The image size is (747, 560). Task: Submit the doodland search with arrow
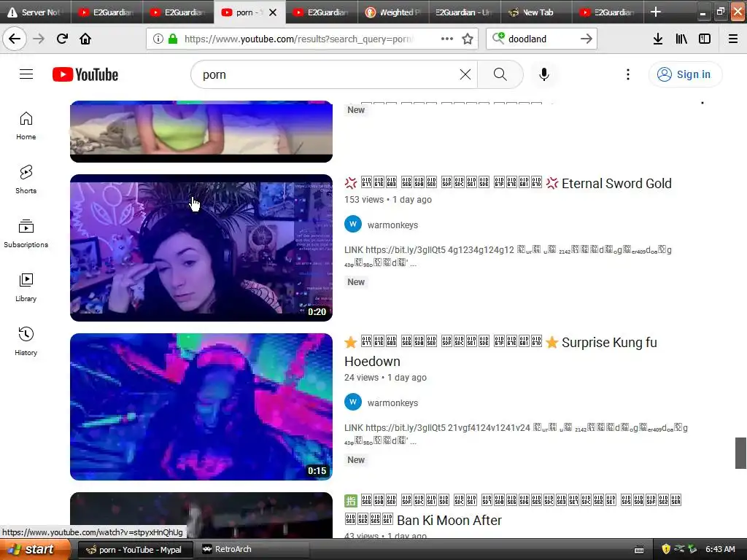[587, 39]
